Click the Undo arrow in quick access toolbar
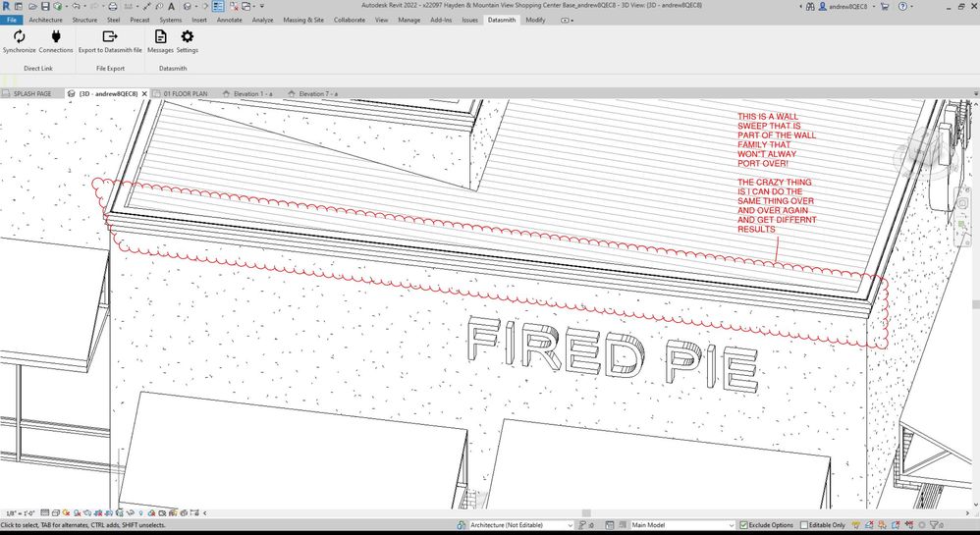The height and width of the screenshot is (535, 980). (76, 6)
